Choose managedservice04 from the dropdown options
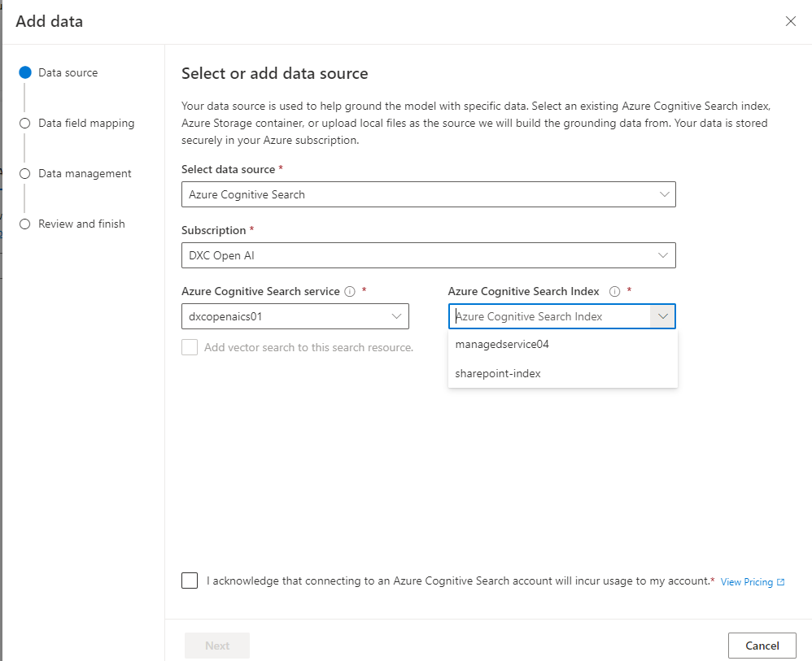The height and width of the screenshot is (661, 812). [x=502, y=344]
